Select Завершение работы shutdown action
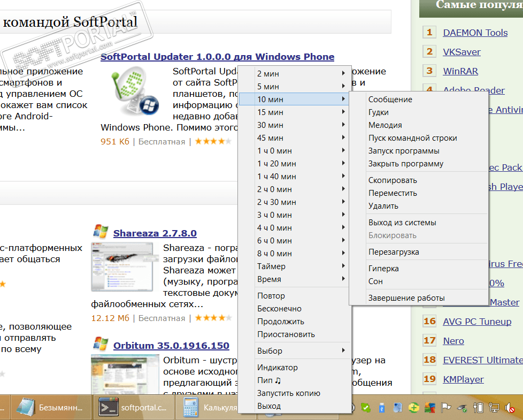523x420 pixels. [x=419, y=298]
